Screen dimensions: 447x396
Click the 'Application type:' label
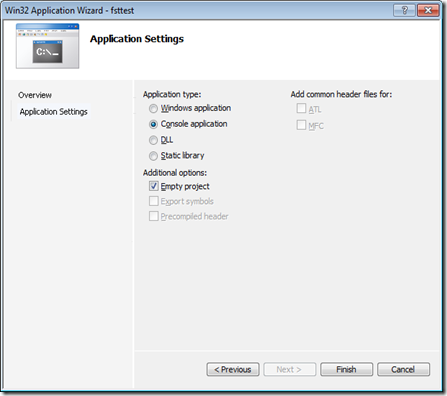[x=172, y=94]
